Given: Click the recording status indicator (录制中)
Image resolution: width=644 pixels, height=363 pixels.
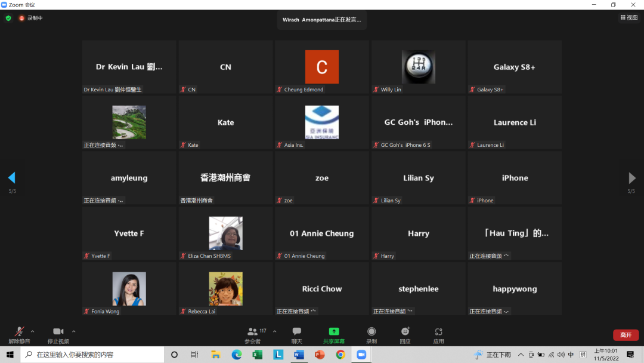Looking at the screenshot, I should click(x=30, y=18).
